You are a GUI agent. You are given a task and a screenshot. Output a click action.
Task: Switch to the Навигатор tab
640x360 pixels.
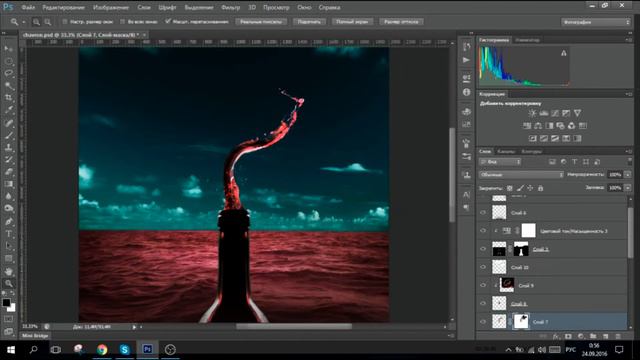coord(527,40)
